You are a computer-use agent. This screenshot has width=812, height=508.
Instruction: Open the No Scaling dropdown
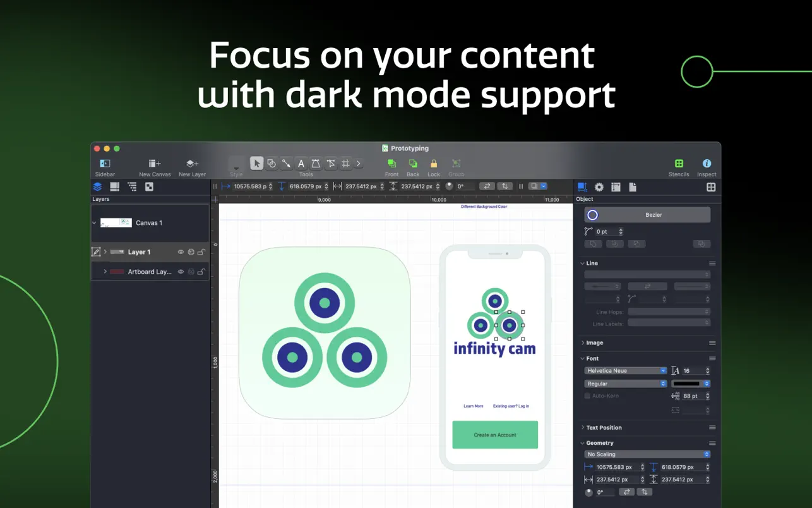(x=647, y=454)
